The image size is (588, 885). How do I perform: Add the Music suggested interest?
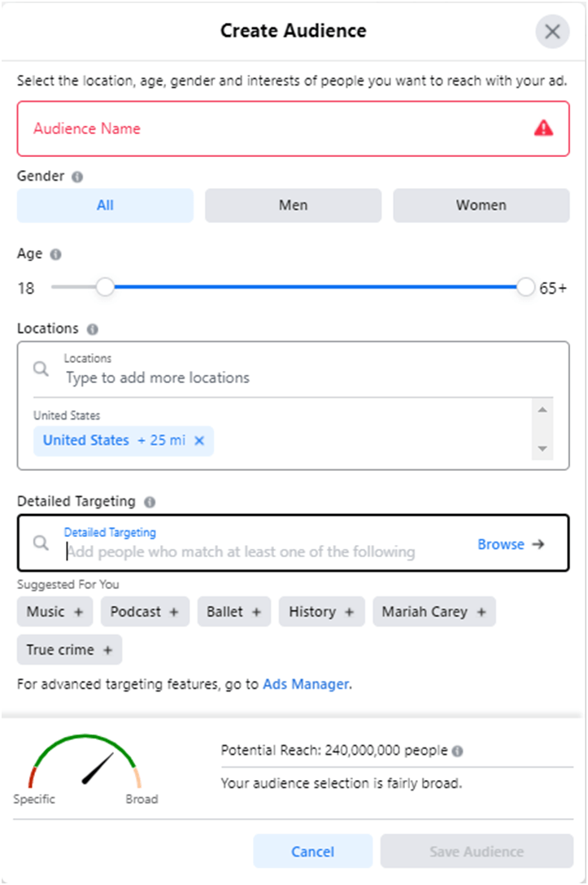pyautogui.click(x=54, y=612)
